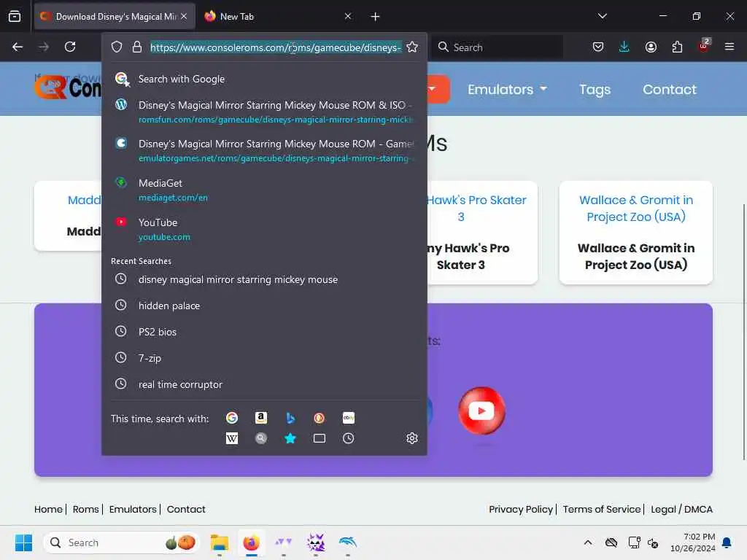Bookmark this page with the star
Viewport: 747px width, 560px height.
[412, 47]
